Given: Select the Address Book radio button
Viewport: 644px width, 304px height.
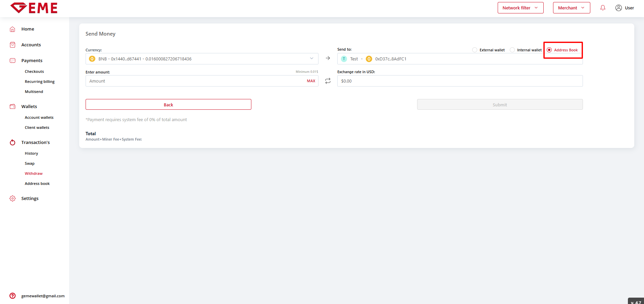Looking at the screenshot, I should 549,50.
